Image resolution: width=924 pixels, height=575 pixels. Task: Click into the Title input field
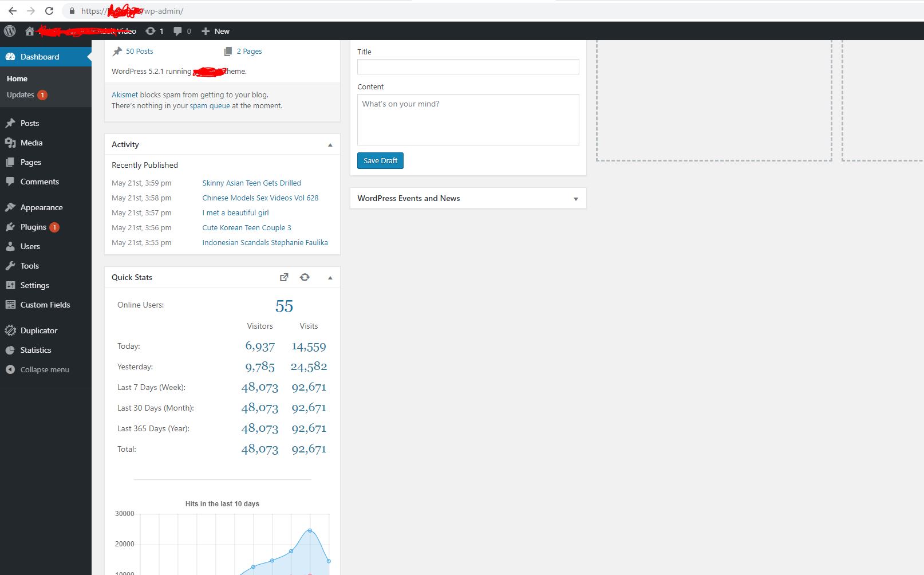pyautogui.click(x=468, y=67)
